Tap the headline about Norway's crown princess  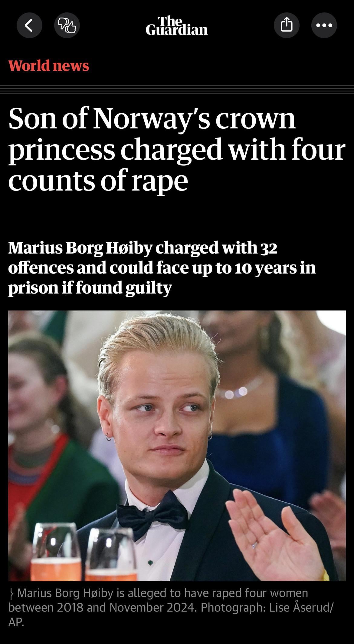click(177, 149)
